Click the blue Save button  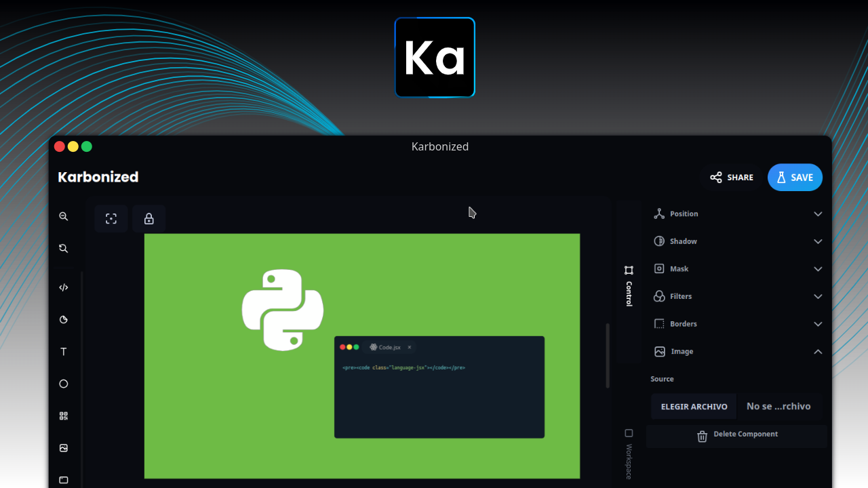pos(795,178)
